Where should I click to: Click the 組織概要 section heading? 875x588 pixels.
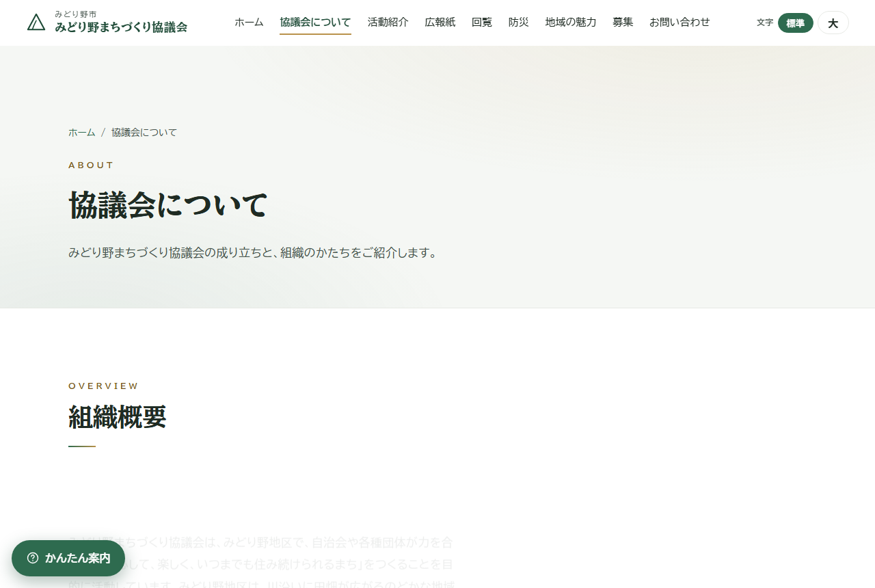tap(118, 416)
